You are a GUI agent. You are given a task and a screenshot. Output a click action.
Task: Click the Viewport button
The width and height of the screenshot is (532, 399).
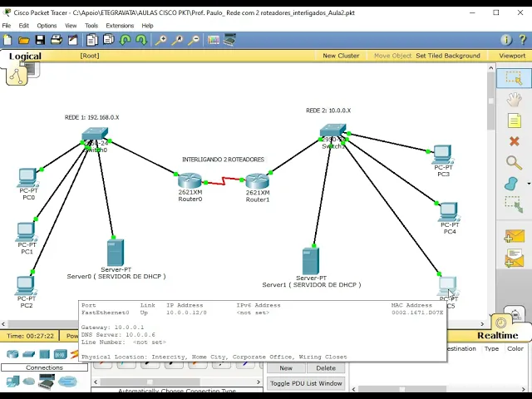512,56
